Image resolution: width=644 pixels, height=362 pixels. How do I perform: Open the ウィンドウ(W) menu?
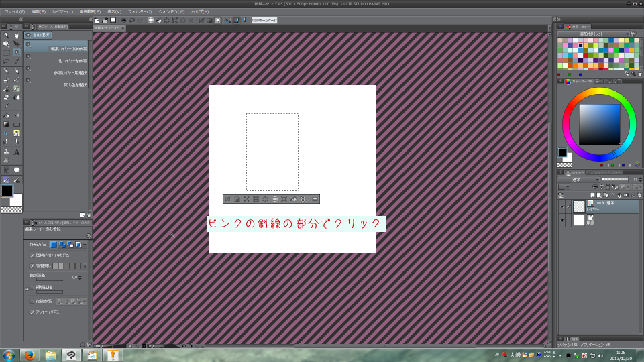click(171, 12)
